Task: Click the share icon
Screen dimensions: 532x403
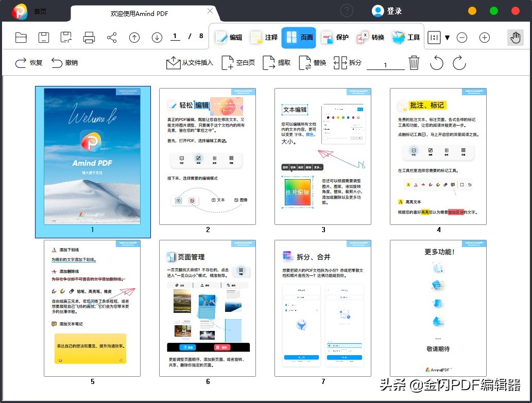Action: click(112, 37)
